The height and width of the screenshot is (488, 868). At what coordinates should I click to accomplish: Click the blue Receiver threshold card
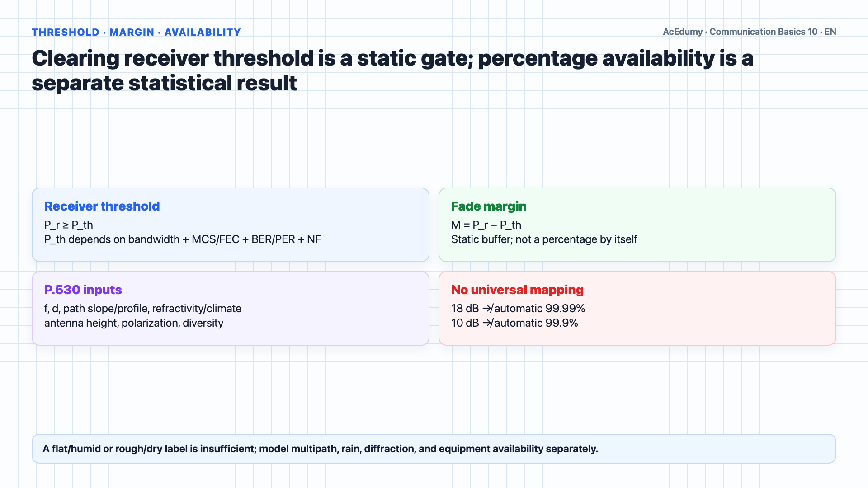[x=231, y=225]
